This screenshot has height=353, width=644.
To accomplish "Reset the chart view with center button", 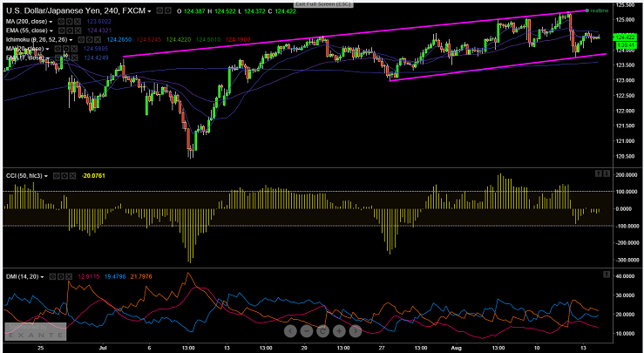I will (x=322, y=331).
